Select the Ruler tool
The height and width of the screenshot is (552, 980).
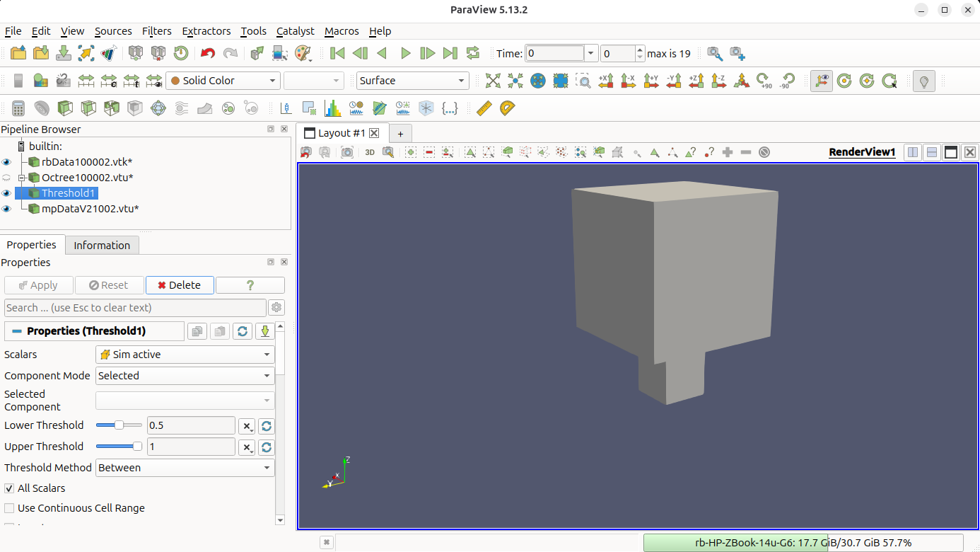pos(484,108)
